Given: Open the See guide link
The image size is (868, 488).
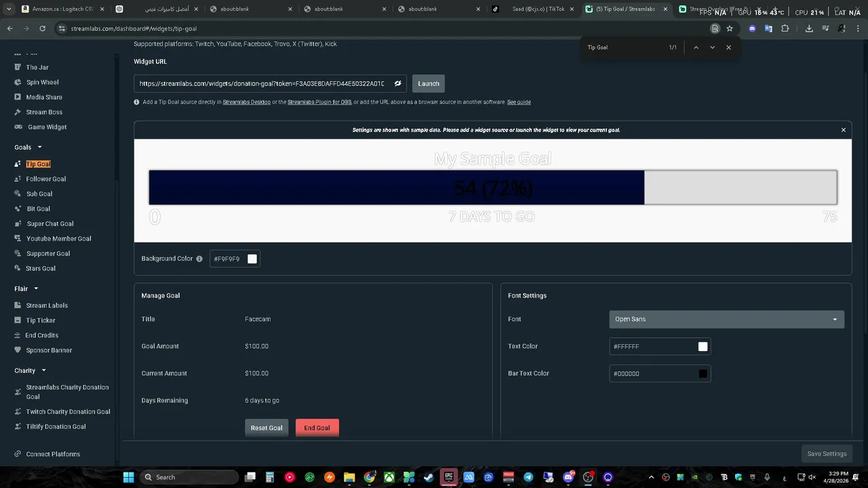Looking at the screenshot, I should point(519,102).
